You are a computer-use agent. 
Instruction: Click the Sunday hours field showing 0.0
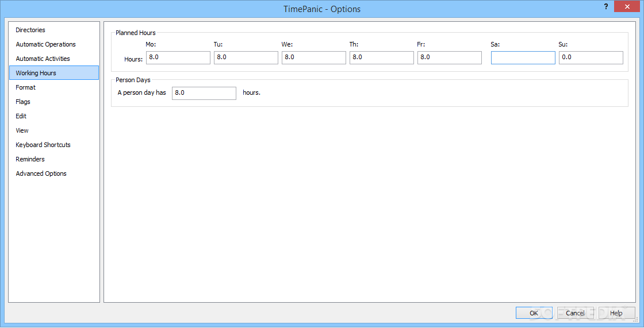pyautogui.click(x=591, y=57)
